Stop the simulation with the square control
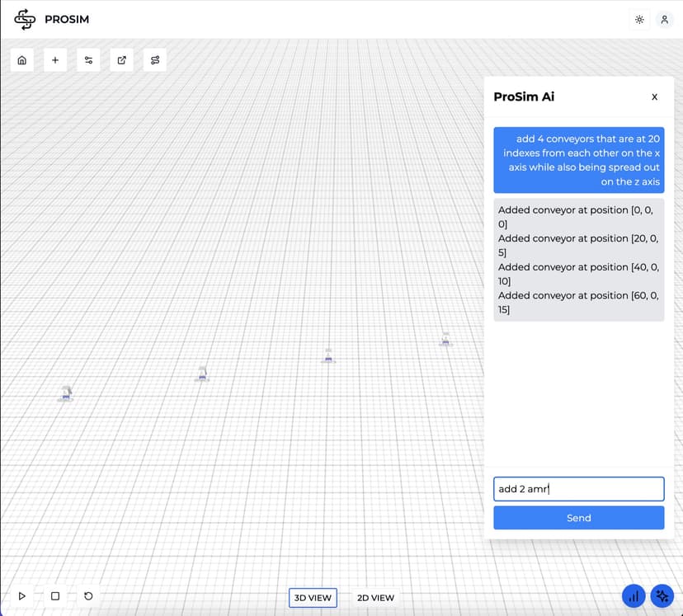Image resolution: width=683 pixels, height=616 pixels. pos(54,595)
